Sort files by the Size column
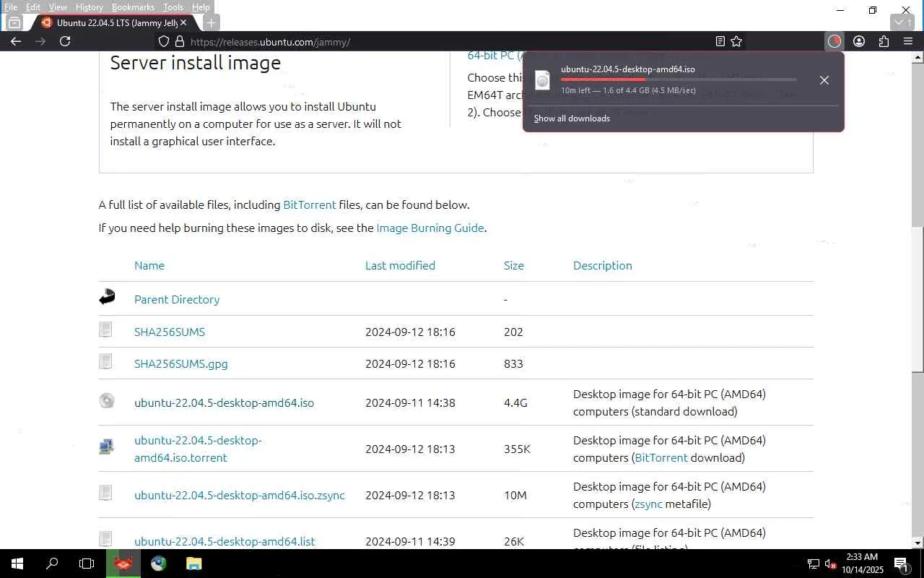The image size is (924, 578). 514,265
